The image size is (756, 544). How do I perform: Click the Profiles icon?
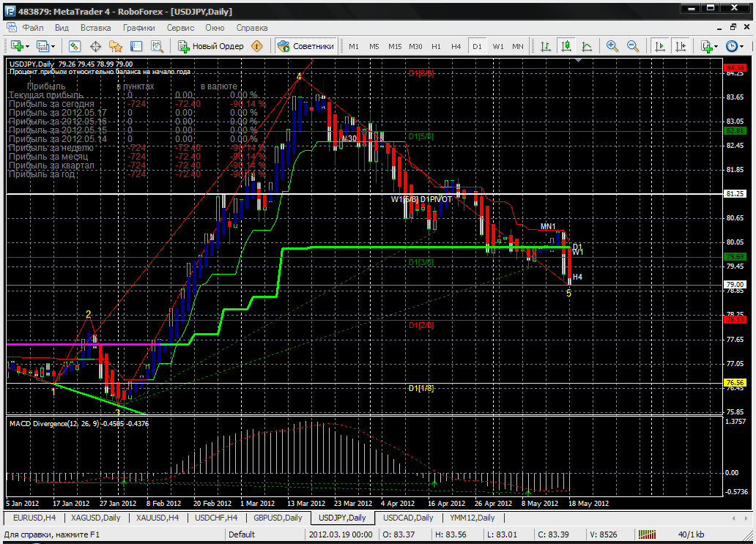(43, 46)
